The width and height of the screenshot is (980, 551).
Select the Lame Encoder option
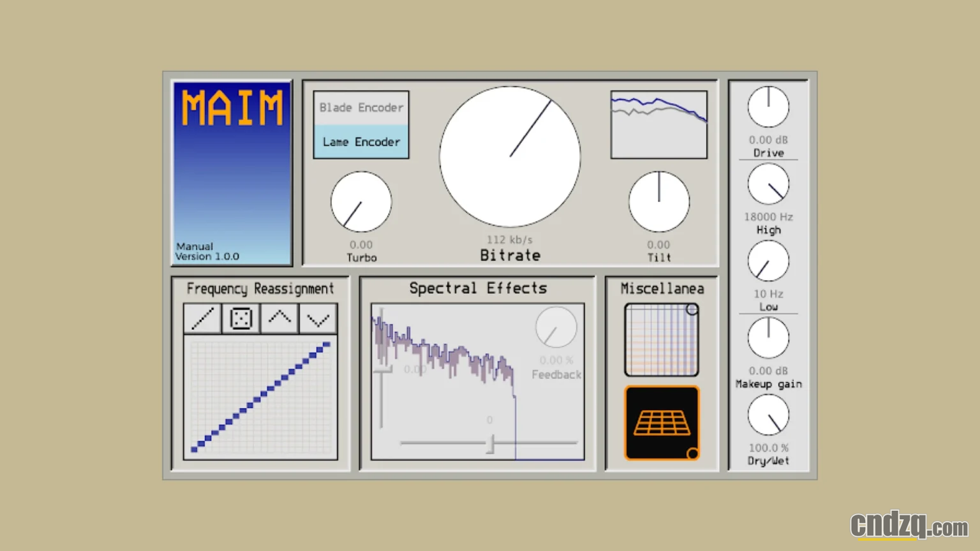point(361,142)
